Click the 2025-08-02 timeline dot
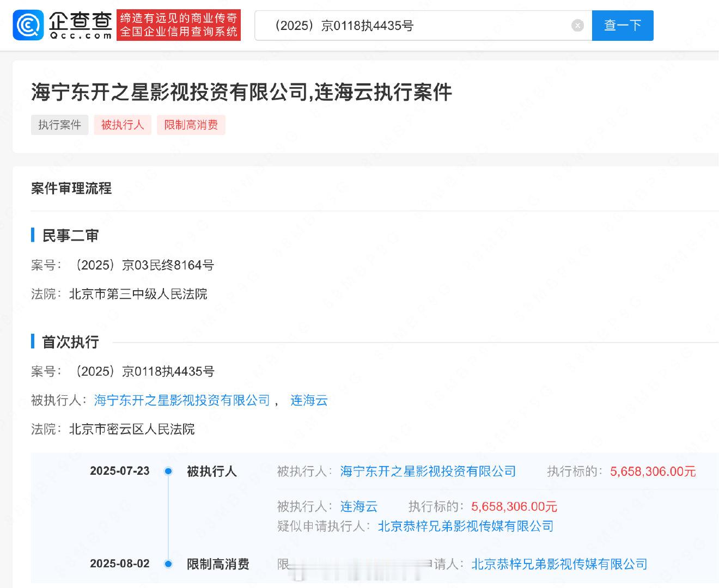This screenshot has height=588, width=719. pos(168,564)
